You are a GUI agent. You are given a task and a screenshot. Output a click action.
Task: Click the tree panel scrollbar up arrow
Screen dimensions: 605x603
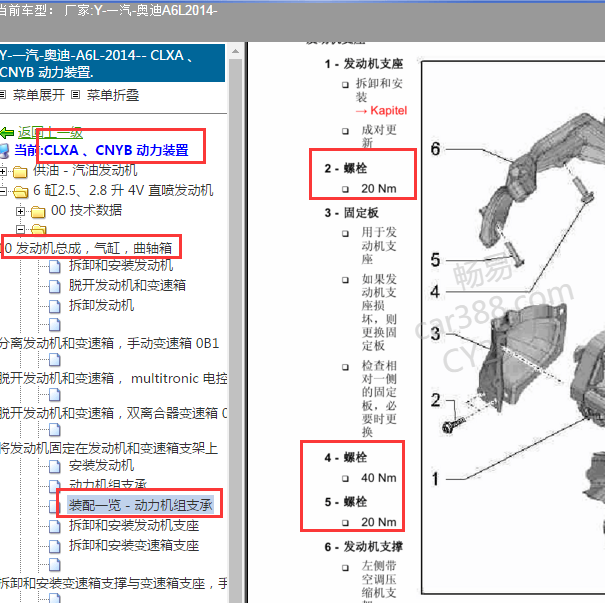pos(235,51)
